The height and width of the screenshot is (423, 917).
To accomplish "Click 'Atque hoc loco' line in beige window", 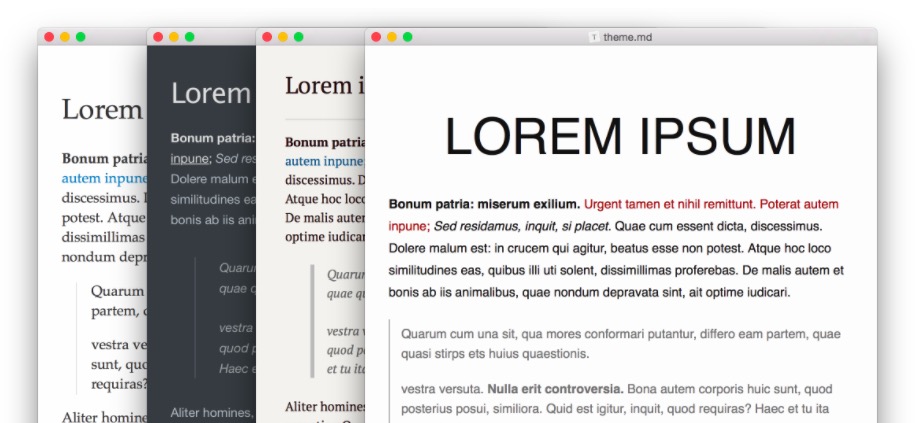I will click(325, 199).
